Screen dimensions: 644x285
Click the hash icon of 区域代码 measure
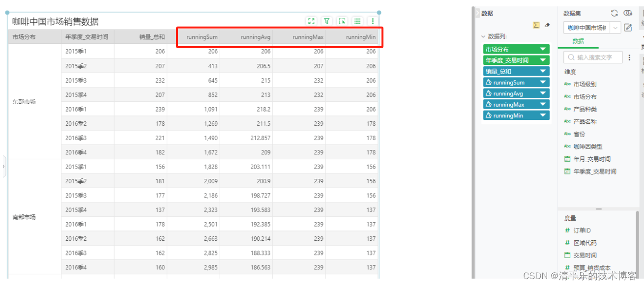tap(568, 243)
